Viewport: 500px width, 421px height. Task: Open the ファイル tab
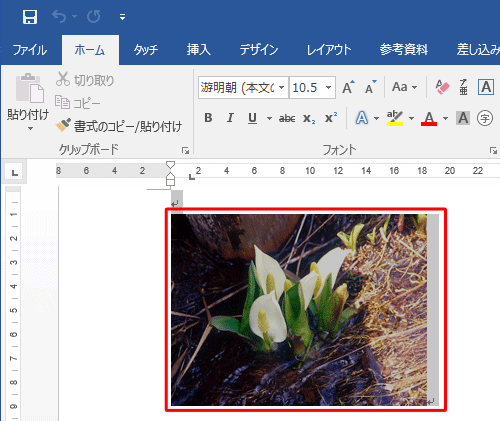click(x=30, y=50)
